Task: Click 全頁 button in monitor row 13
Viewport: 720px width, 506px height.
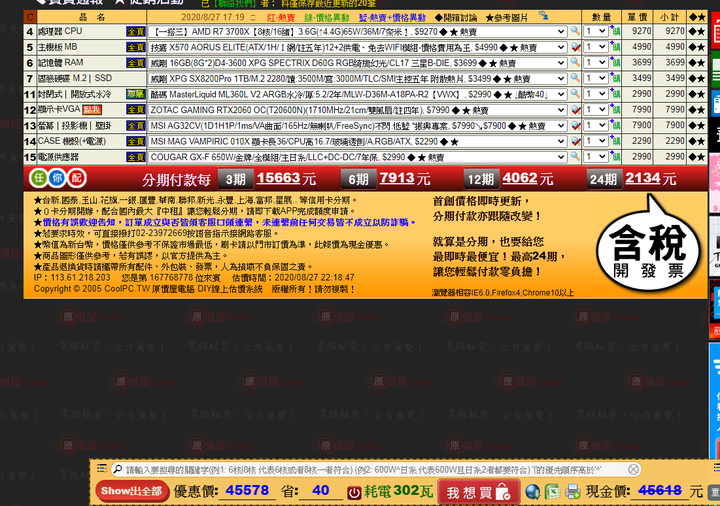Action: [136, 126]
